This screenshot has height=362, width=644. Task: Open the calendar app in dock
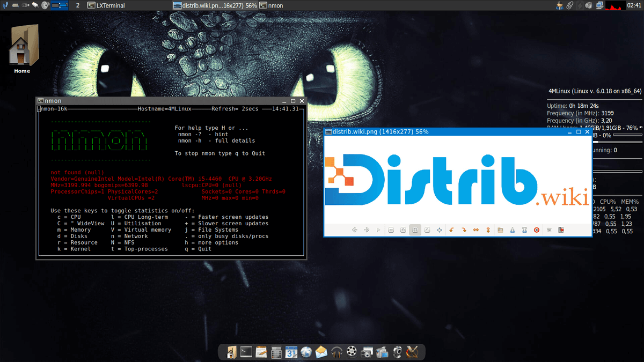point(291,352)
